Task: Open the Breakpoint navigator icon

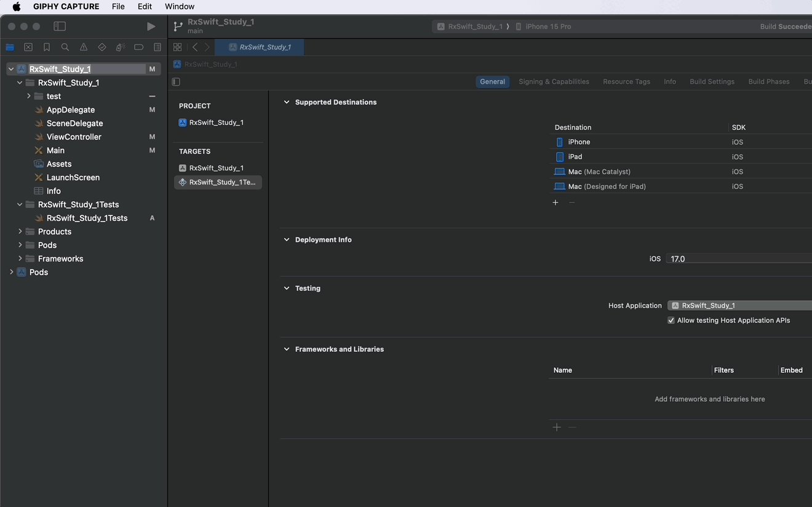Action: (139, 47)
